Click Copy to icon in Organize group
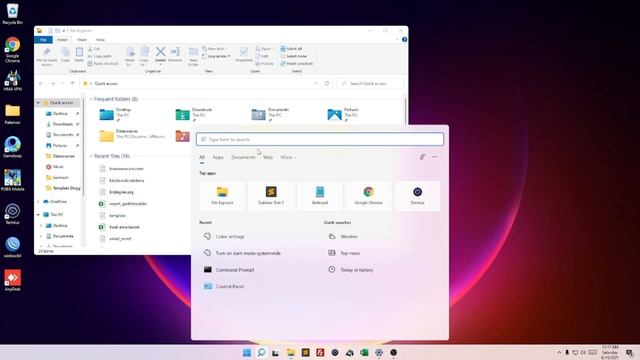 pyautogui.click(x=144, y=56)
